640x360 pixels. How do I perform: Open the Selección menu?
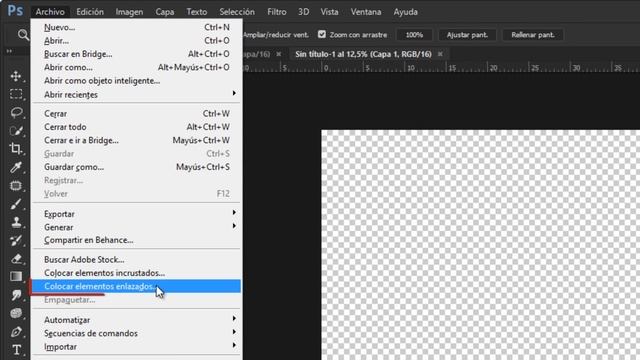coord(237,12)
